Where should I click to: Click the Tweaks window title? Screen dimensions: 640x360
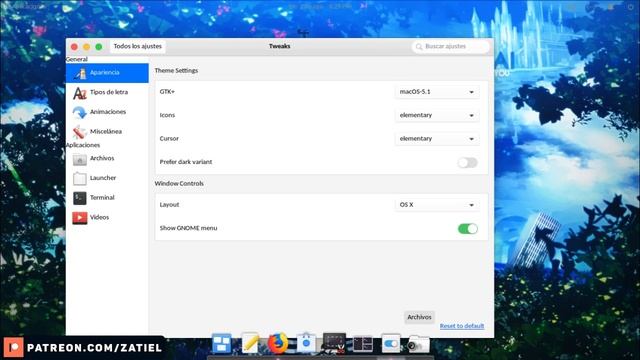(280, 46)
